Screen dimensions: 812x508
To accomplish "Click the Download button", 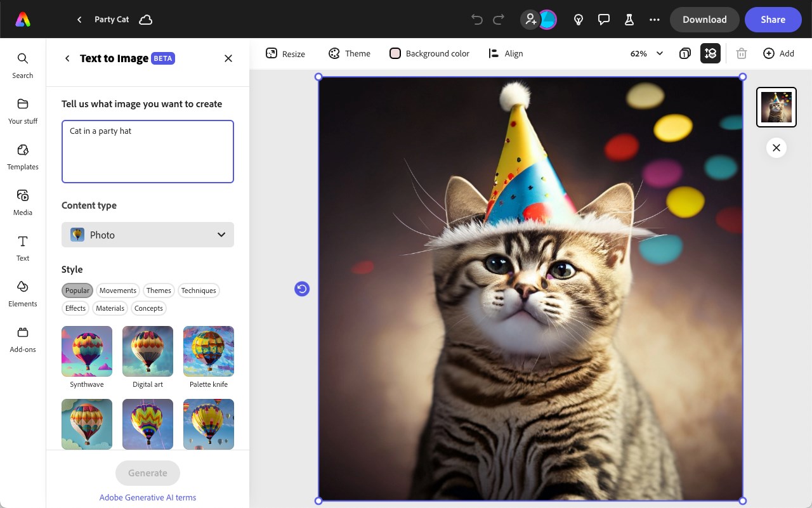I will pyautogui.click(x=704, y=20).
